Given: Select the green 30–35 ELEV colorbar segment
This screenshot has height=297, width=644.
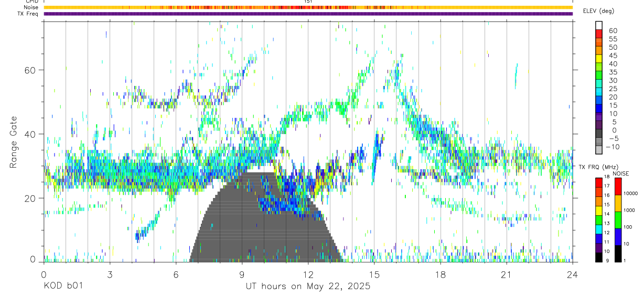Looking at the screenshot, I should [x=599, y=76].
